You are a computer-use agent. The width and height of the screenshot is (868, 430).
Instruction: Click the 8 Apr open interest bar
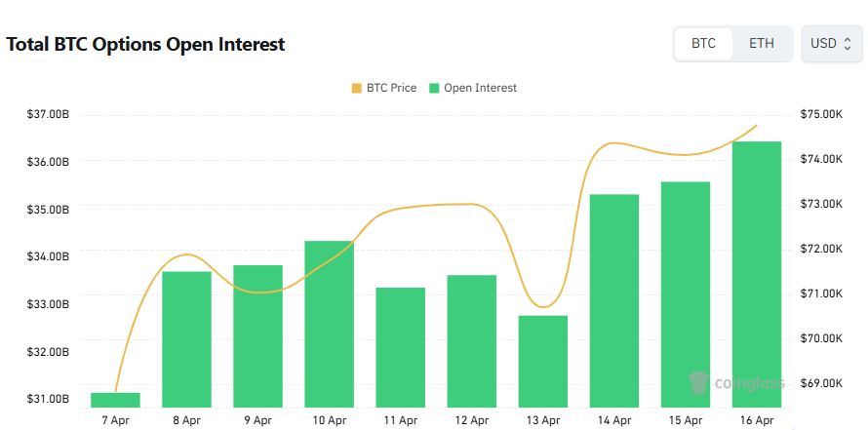click(186, 338)
